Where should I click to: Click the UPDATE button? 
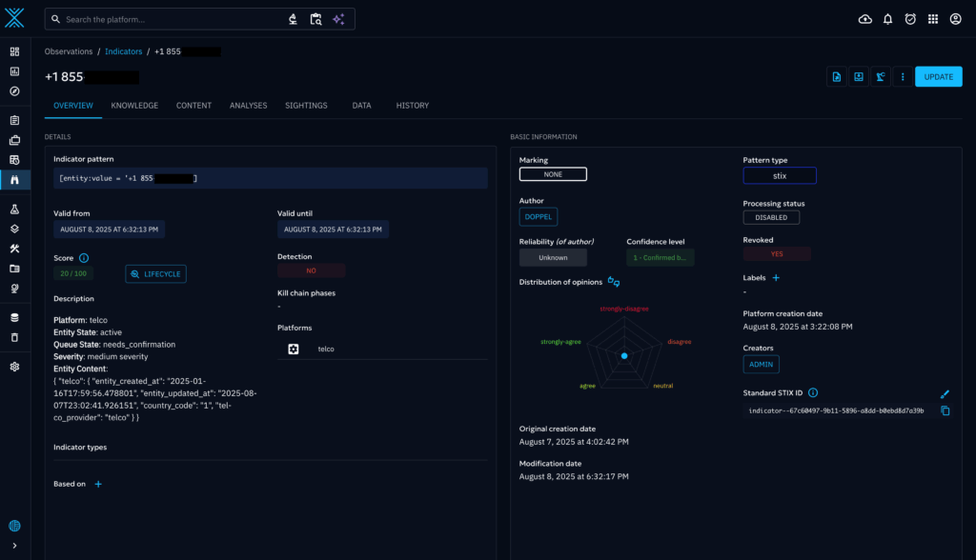(x=938, y=77)
